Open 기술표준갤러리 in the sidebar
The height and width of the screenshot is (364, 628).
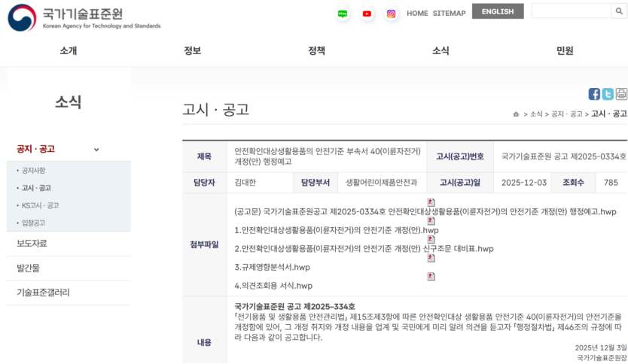(43, 293)
